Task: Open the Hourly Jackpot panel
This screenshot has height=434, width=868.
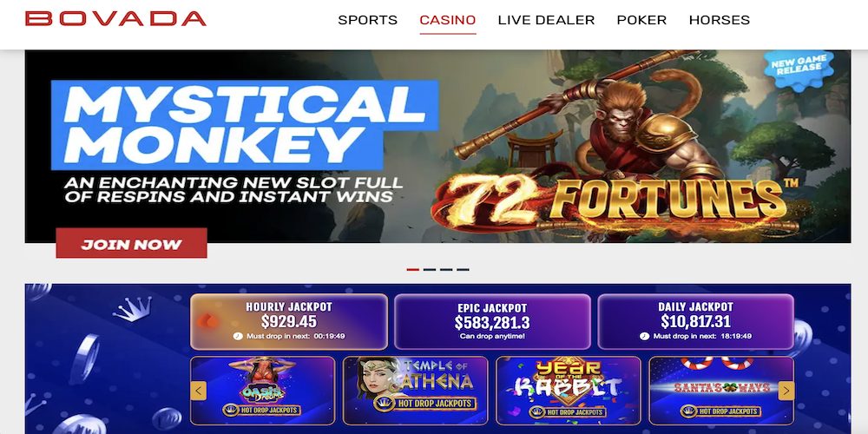Action: (x=288, y=322)
